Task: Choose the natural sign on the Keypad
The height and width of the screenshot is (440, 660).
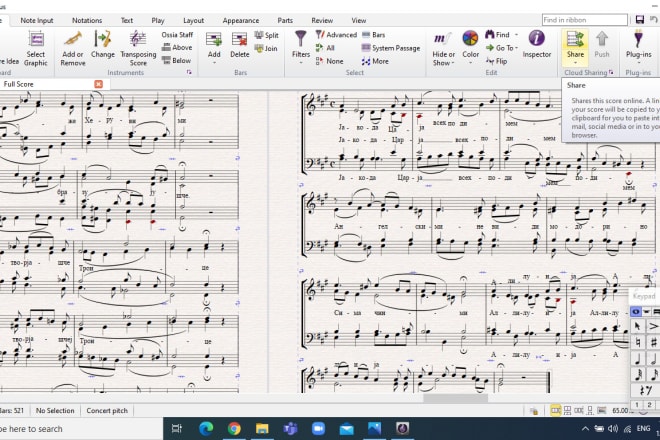Action: coord(637,342)
